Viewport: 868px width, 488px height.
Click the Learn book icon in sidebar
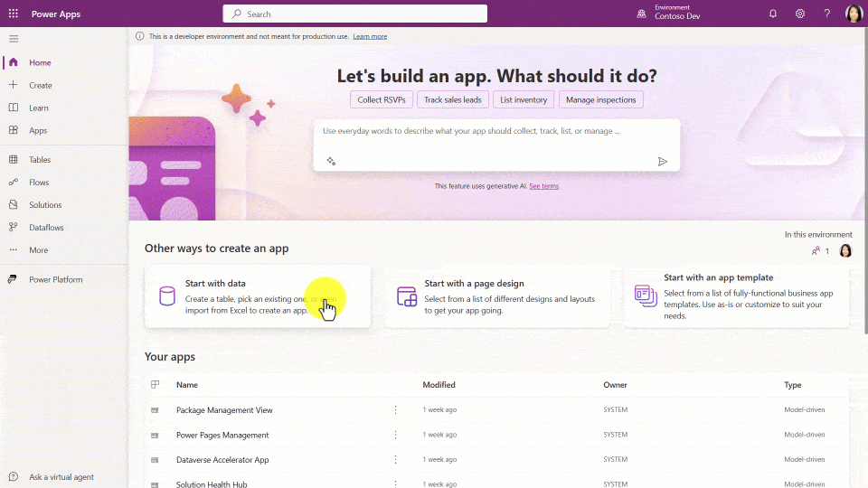pos(14,108)
